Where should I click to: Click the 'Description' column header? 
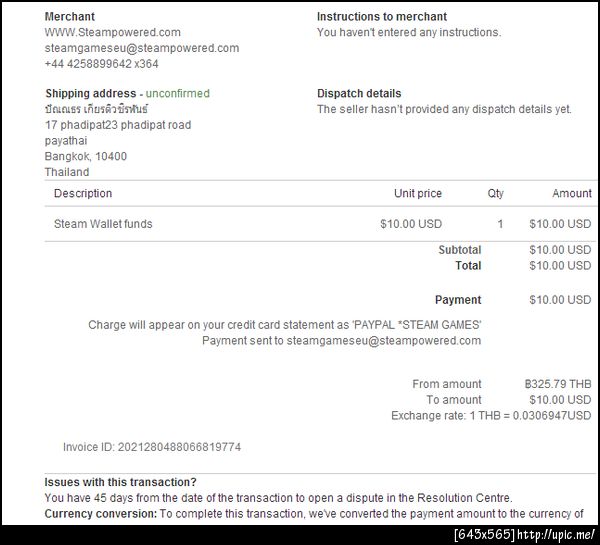point(83,193)
